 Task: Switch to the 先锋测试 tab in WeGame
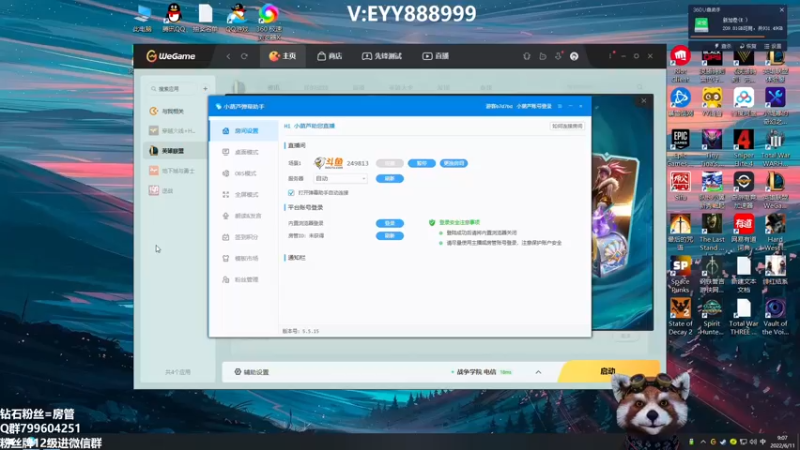(382, 56)
